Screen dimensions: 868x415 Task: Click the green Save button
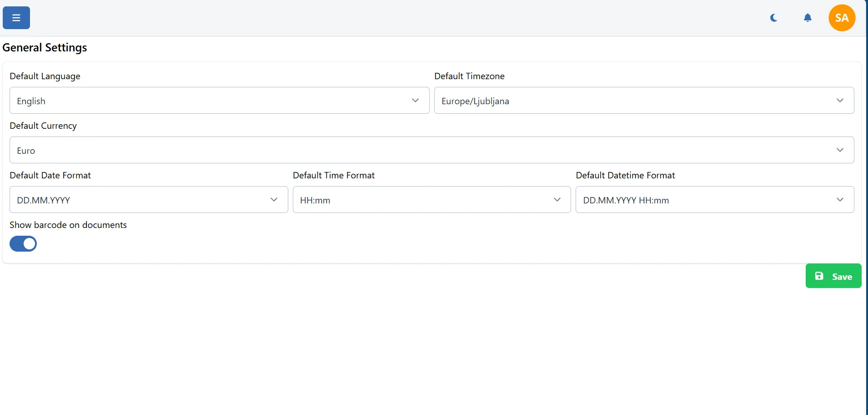pos(833,276)
